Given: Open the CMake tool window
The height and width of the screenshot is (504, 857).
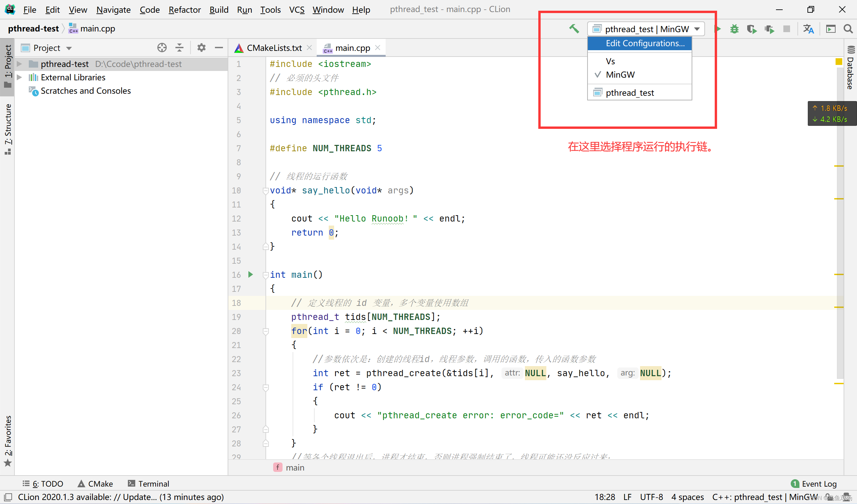Looking at the screenshot, I should click(x=95, y=484).
